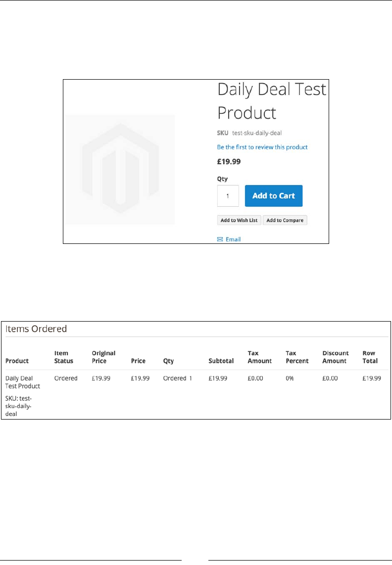Click the Daily Deal Test Product title
Viewport: 392px width, 565px height.
(271, 101)
